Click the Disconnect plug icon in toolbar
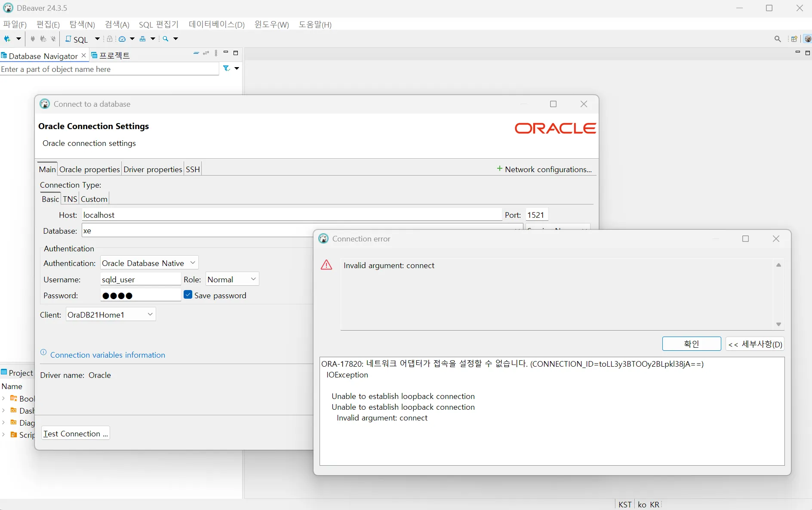 point(53,39)
